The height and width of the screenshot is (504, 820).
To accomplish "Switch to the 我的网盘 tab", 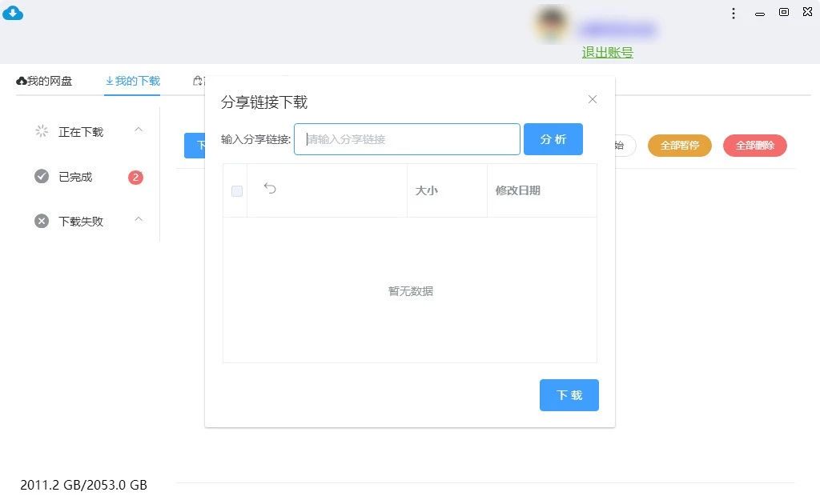I will (x=44, y=81).
